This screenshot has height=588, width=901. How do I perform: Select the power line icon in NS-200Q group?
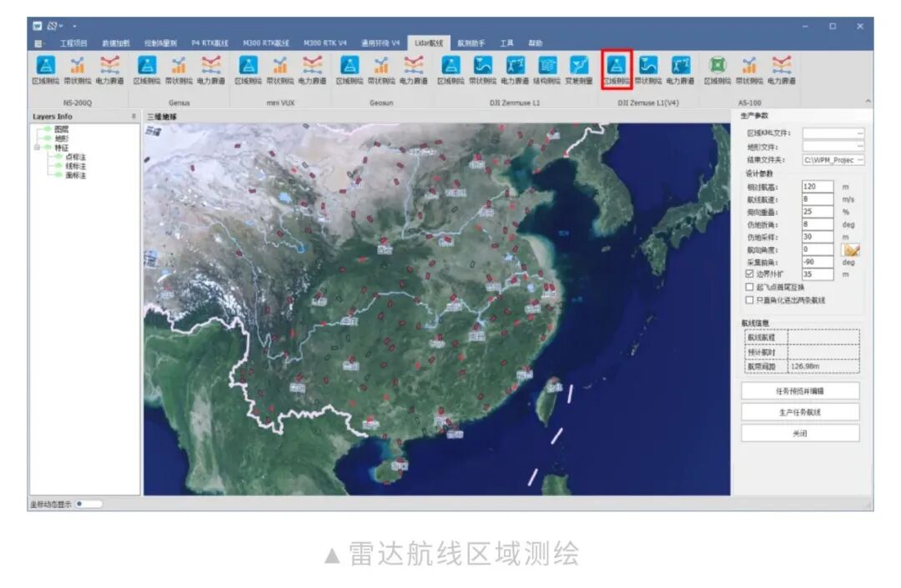pyautogui.click(x=109, y=70)
